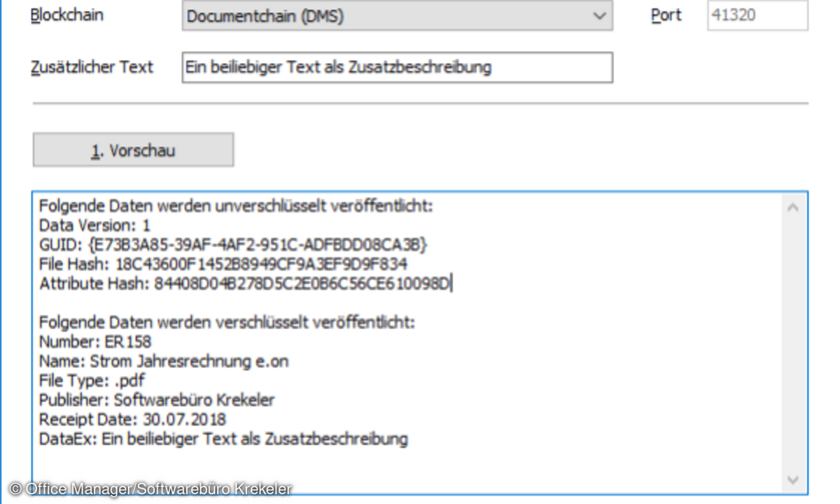Click the heading 'Folgende Daten werden verschlüsselt veröffentlicht'

(227, 322)
